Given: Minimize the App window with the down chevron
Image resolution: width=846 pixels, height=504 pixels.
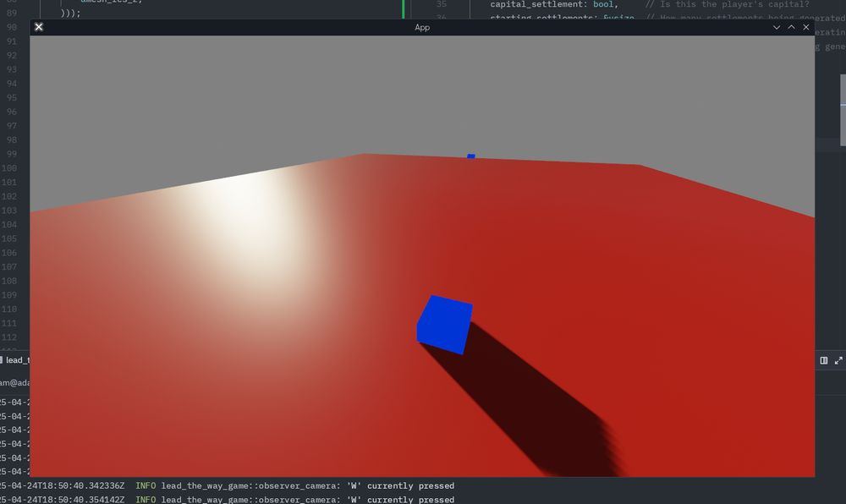Looking at the screenshot, I should 777,27.
